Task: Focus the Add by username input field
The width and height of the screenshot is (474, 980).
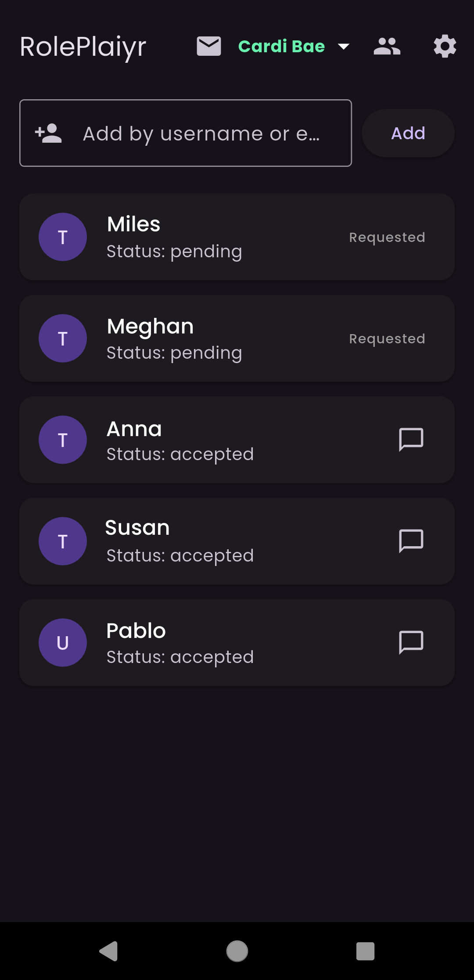Action: (x=202, y=133)
